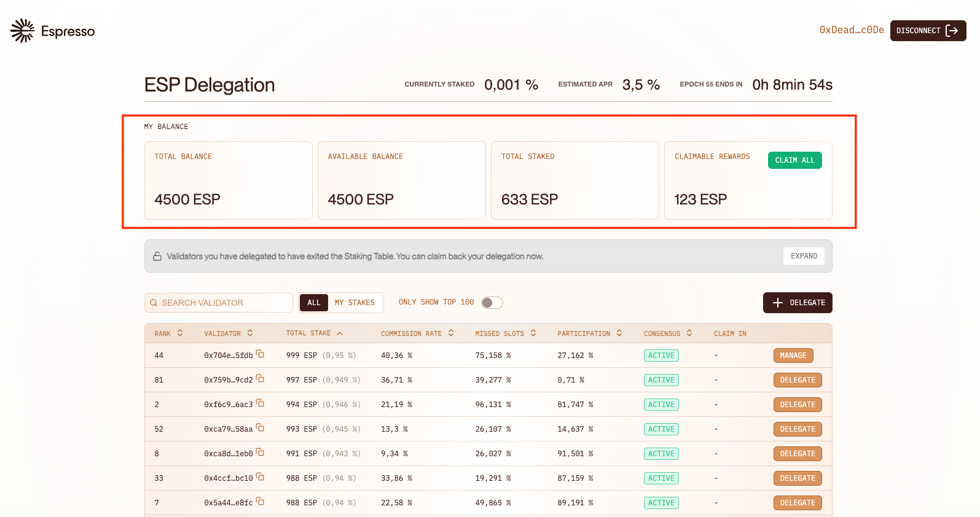This screenshot has width=980, height=517.
Task: Copy validator address 0x759b…9cd2
Action: (260, 379)
